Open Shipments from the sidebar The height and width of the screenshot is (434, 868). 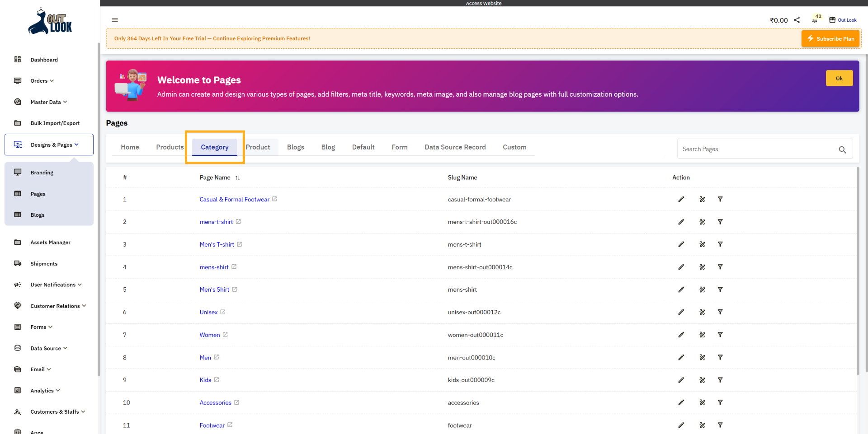pyautogui.click(x=44, y=263)
